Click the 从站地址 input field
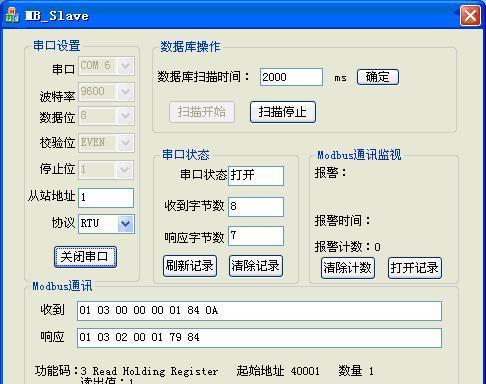 click(106, 198)
